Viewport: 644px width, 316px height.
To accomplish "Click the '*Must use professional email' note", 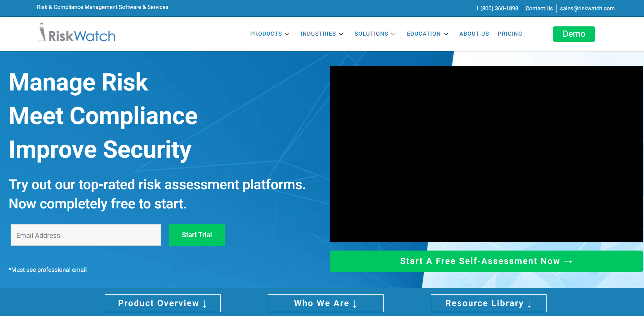I will point(48,270).
